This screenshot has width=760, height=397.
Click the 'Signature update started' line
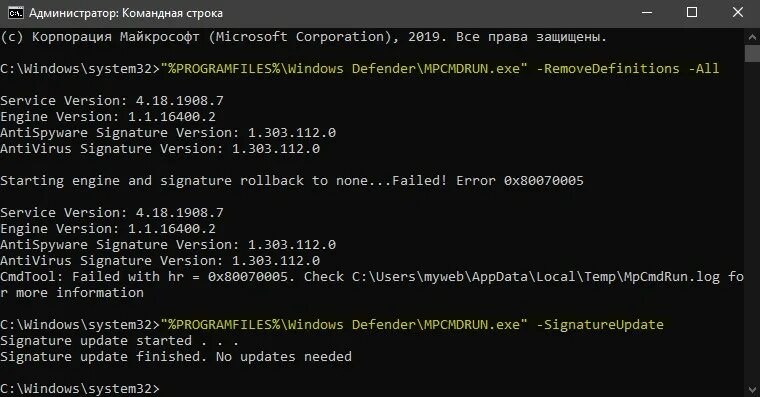[x=96, y=341]
